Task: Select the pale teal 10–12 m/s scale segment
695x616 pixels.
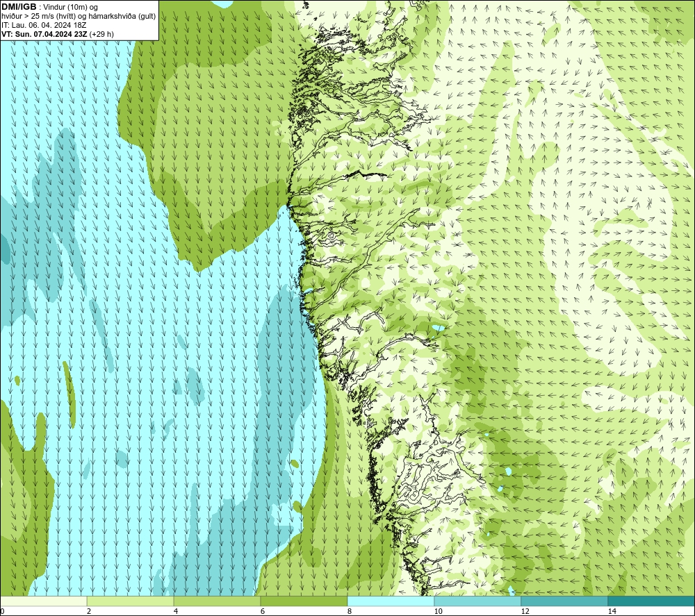Action: point(478,601)
